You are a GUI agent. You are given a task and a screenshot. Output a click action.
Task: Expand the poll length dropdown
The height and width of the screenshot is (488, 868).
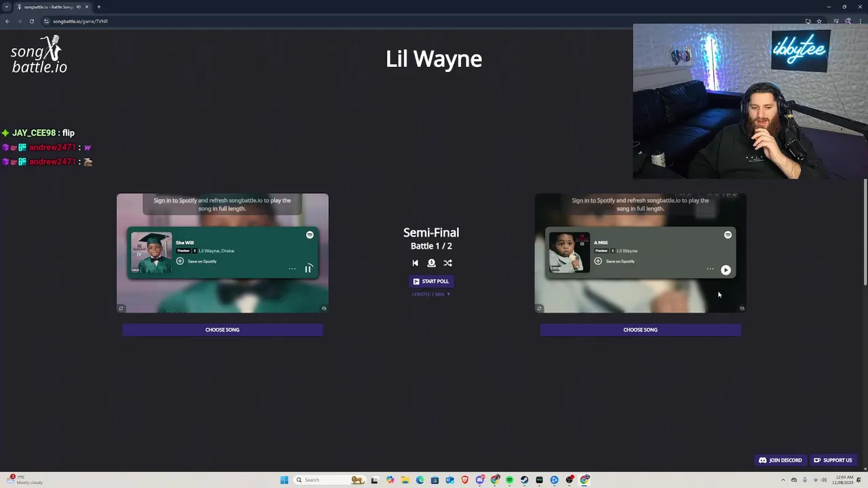click(431, 294)
